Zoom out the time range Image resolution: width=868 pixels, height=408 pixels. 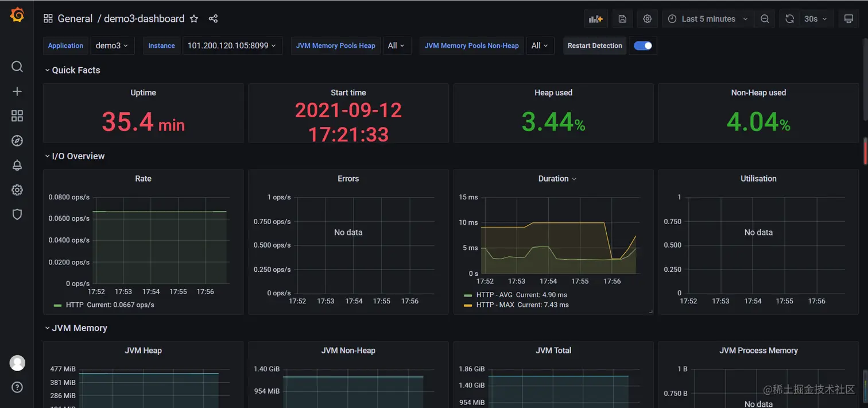(x=765, y=19)
